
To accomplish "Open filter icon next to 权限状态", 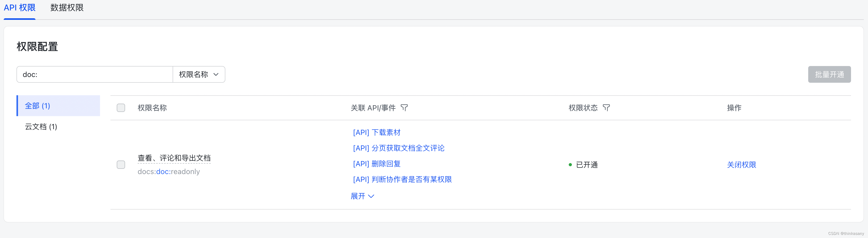I will point(606,108).
